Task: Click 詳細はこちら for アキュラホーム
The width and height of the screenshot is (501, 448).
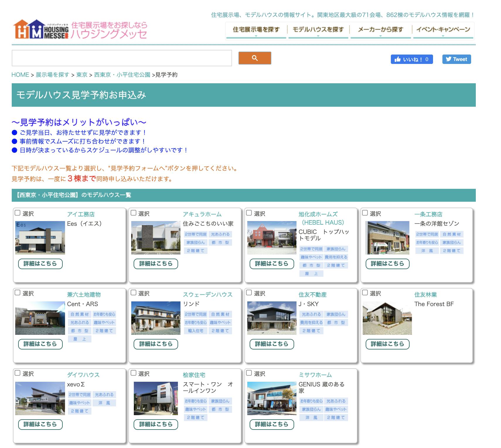Action: (x=156, y=264)
